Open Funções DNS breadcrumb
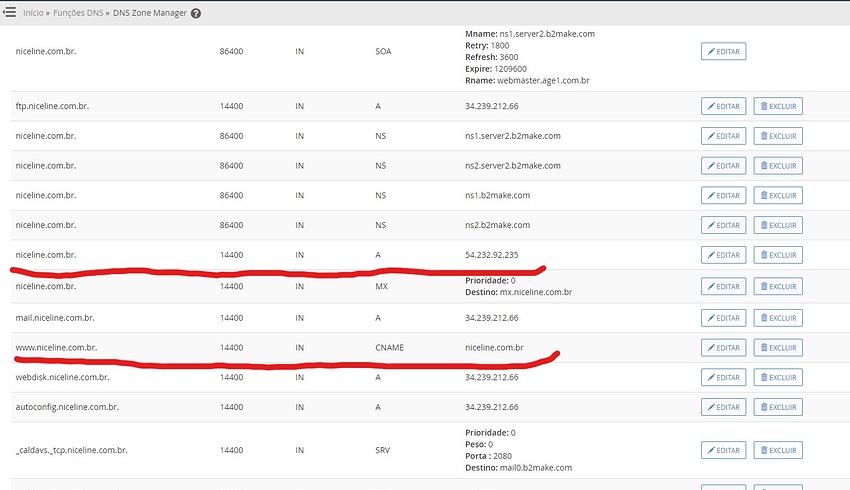 pos(78,13)
